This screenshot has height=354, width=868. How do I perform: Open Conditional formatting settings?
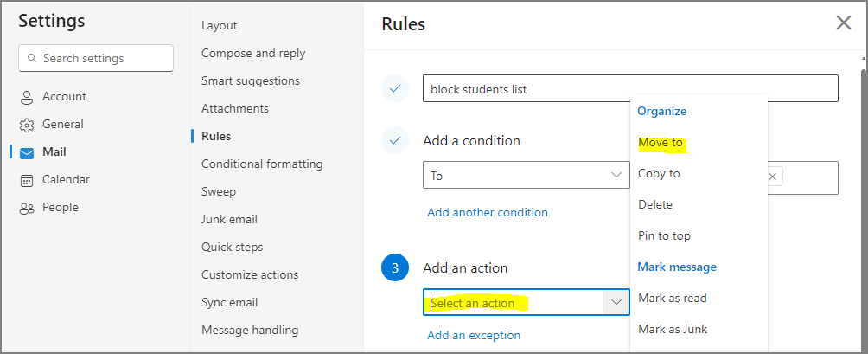point(262,164)
